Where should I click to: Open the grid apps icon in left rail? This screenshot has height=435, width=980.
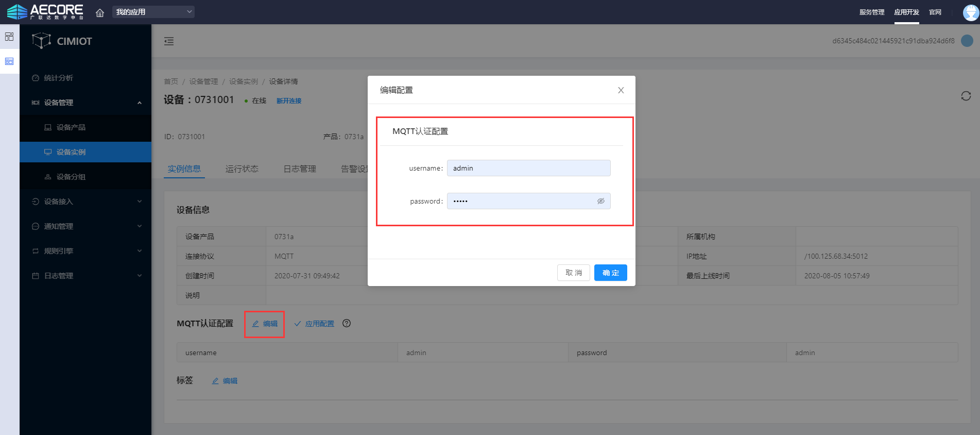click(x=9, y=37)
